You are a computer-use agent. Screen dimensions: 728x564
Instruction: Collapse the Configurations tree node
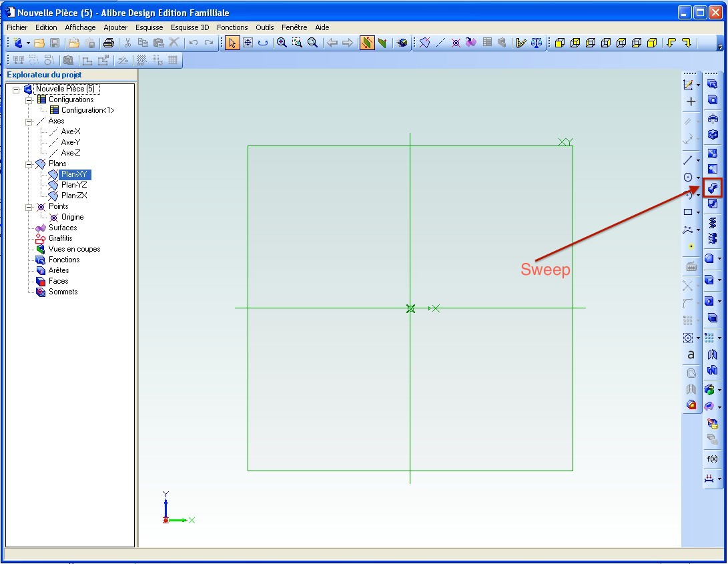tap(29, 100)
